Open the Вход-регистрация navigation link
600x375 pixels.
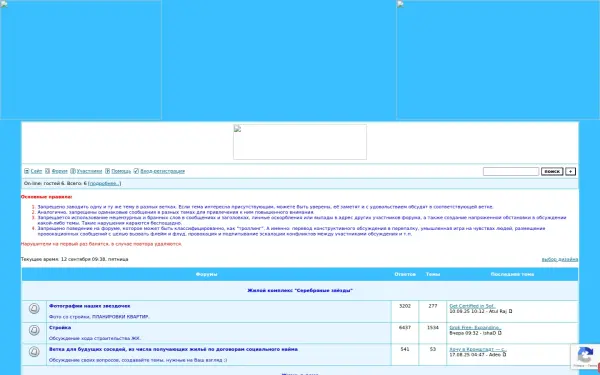(x=163, y=171)
